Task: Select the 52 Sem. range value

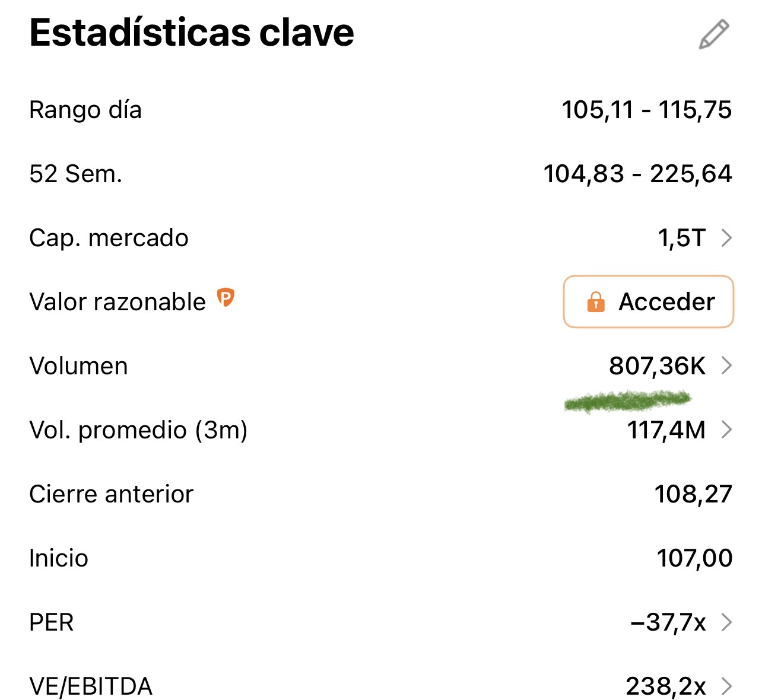Action: [638, 174]
